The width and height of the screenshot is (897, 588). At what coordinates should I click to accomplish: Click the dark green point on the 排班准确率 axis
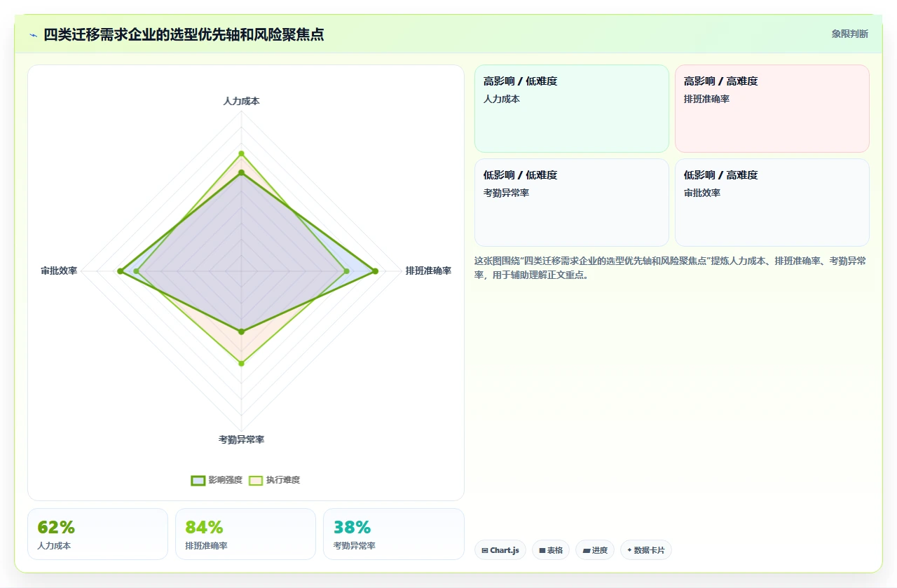tap(375, 271)
